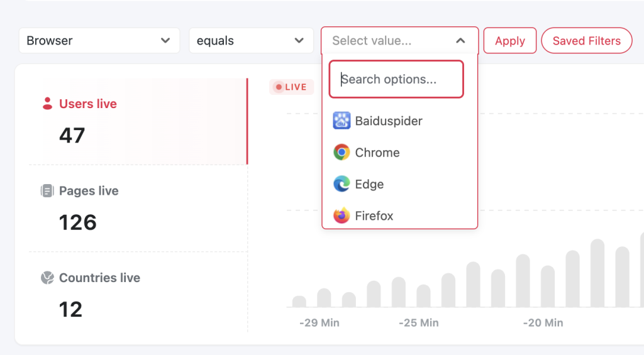Select the Edge option label
Image resolution: width=644 pixels, height=355 pixels.
click(369, 184)
